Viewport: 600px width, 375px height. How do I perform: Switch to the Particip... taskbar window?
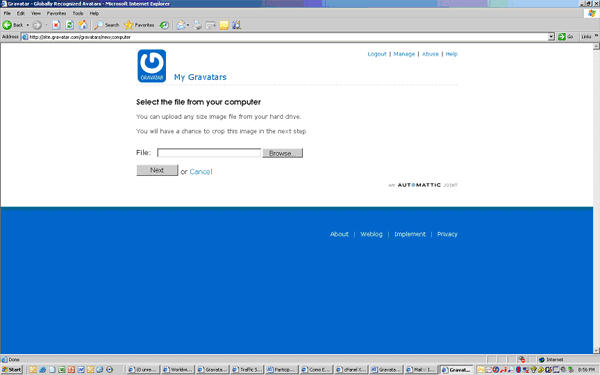pos(282,370)
